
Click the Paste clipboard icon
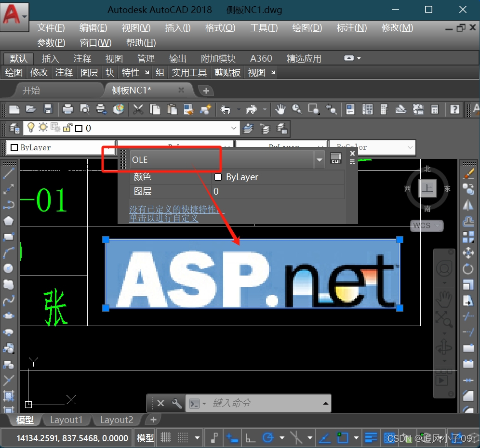tap(172, 109)
